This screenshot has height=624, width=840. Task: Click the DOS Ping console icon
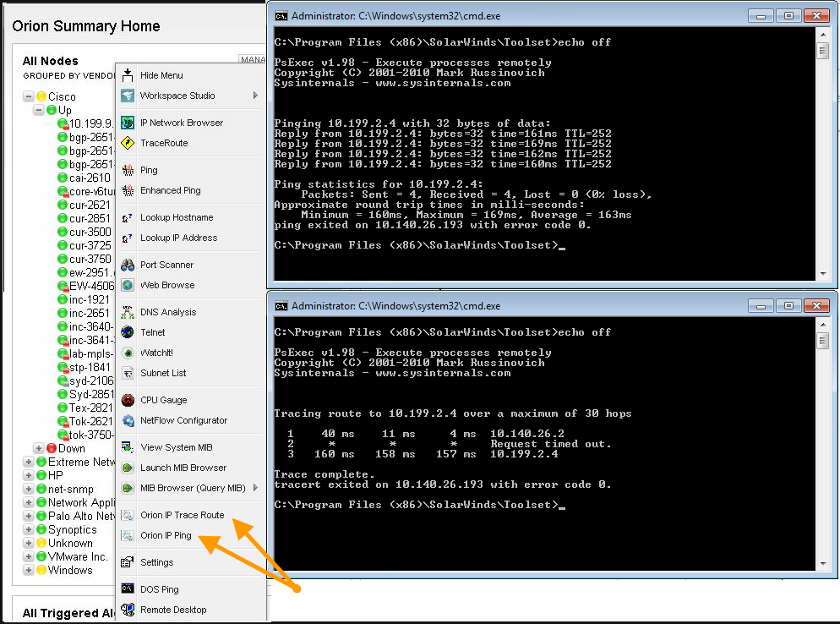[x=128, y=588]
